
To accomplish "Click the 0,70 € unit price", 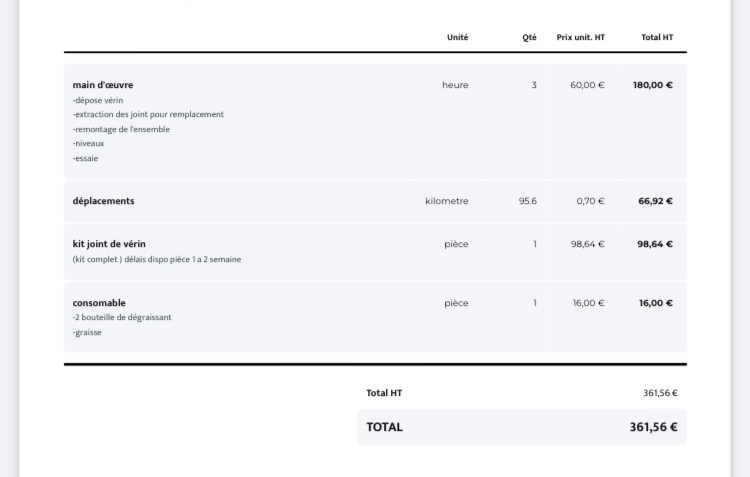I will (590, 201).
